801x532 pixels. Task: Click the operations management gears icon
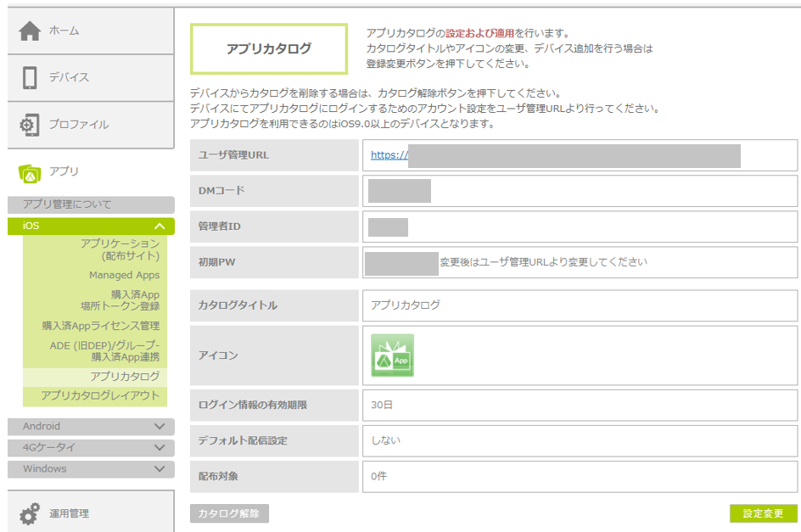point(30,513)
